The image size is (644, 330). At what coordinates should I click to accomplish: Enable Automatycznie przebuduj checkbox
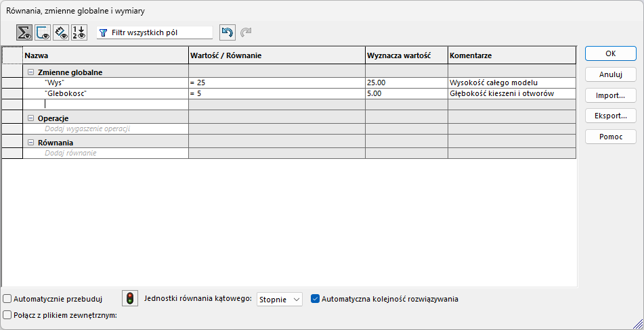pos(7,299)
